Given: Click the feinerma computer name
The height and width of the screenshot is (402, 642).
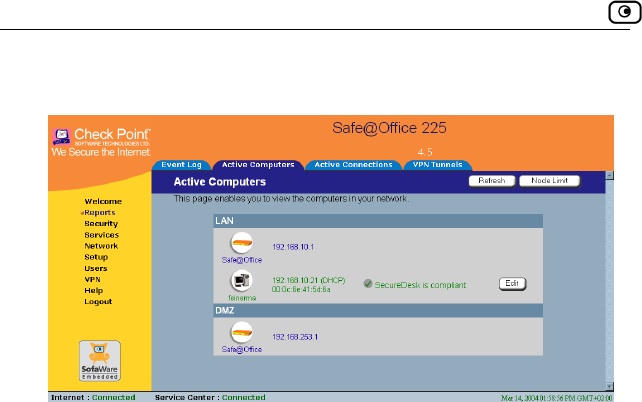Looking at the screenshot, I should [242, 298].
